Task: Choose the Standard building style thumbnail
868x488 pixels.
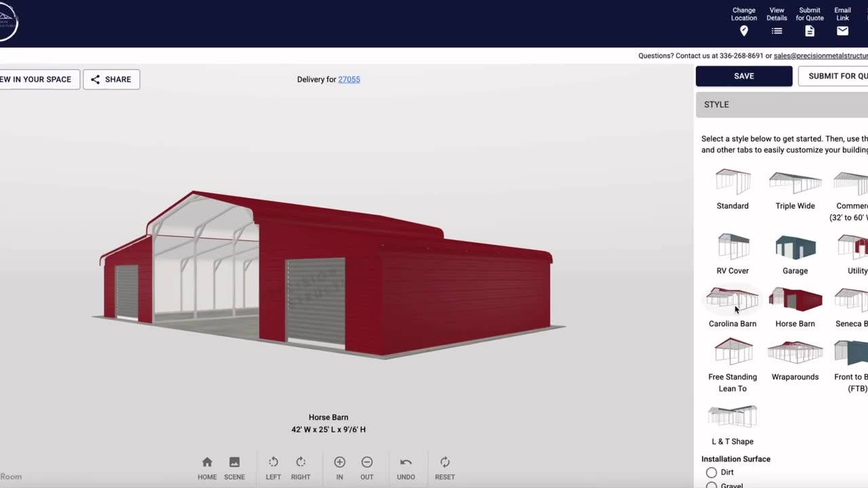Action: click(732, 182)
